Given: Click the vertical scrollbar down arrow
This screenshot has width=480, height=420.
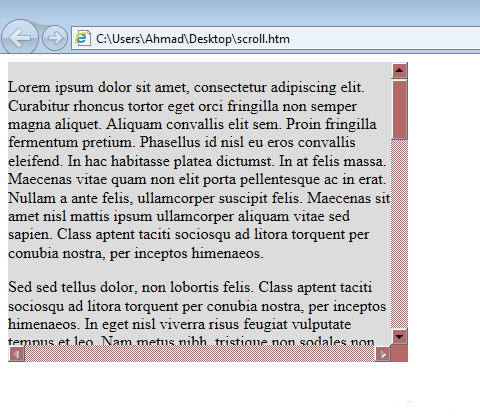Looking at the screenshot, I should click(399, 336).
